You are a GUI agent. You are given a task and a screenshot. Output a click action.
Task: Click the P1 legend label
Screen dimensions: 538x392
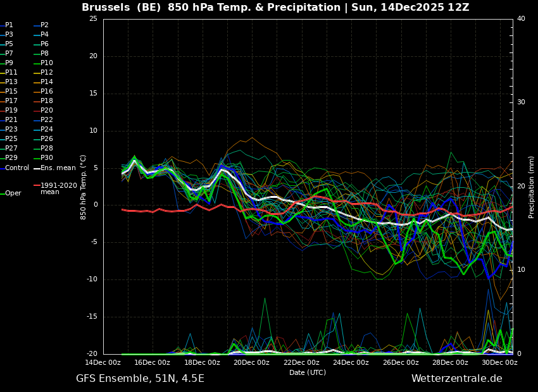pyautogui.click(x=9, y=25)
